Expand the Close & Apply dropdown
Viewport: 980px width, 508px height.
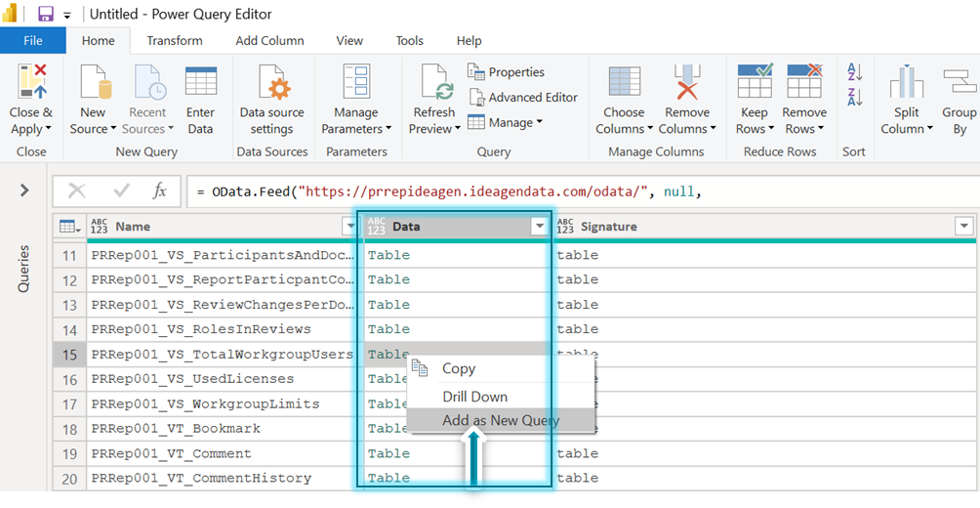point(48,130)
